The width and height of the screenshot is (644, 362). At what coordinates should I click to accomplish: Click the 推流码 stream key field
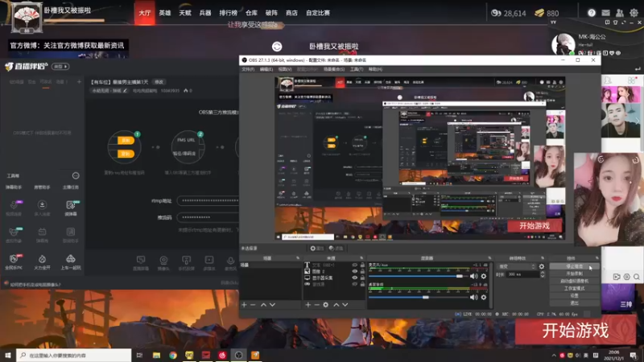[x=208, y=217]
